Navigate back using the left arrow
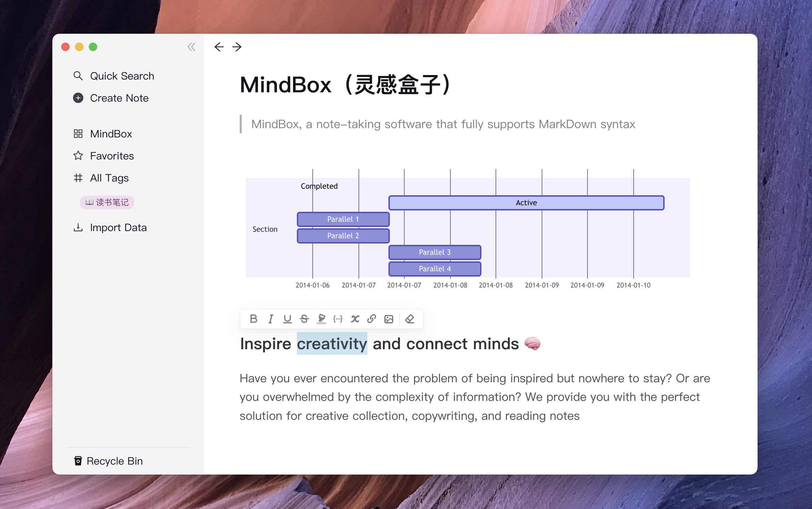812x509 pixels. coord(219,46)
